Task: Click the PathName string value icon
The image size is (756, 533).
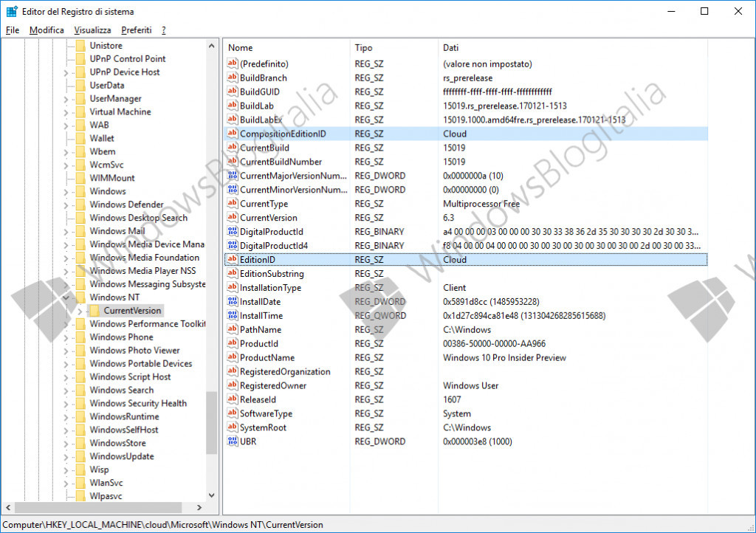Action: [233, 329]
